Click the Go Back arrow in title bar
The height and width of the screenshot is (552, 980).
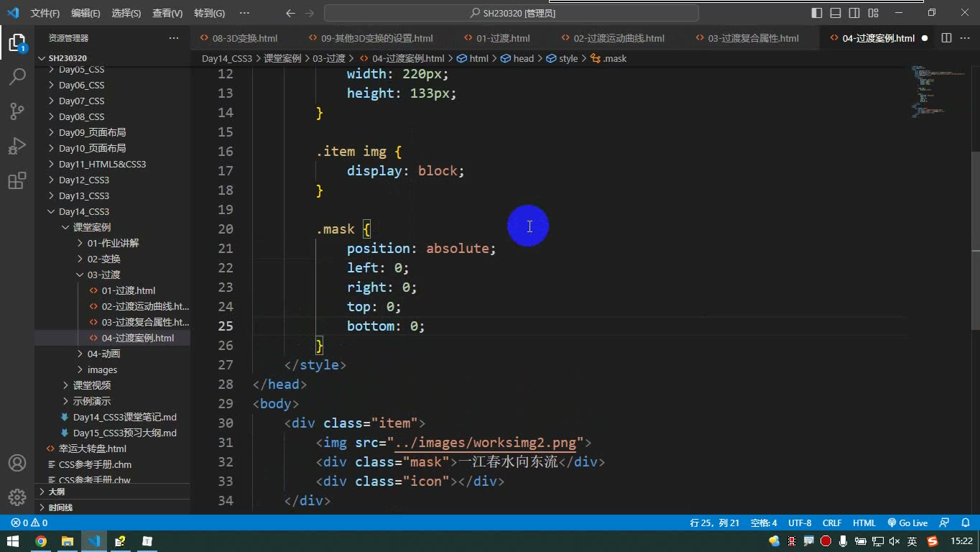(x=290, y=13)
